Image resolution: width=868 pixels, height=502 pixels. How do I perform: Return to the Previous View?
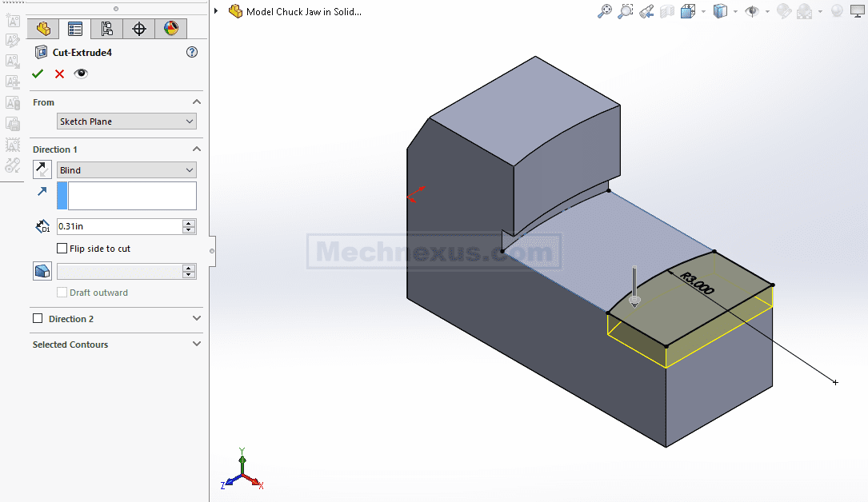[x=646, y=11]
